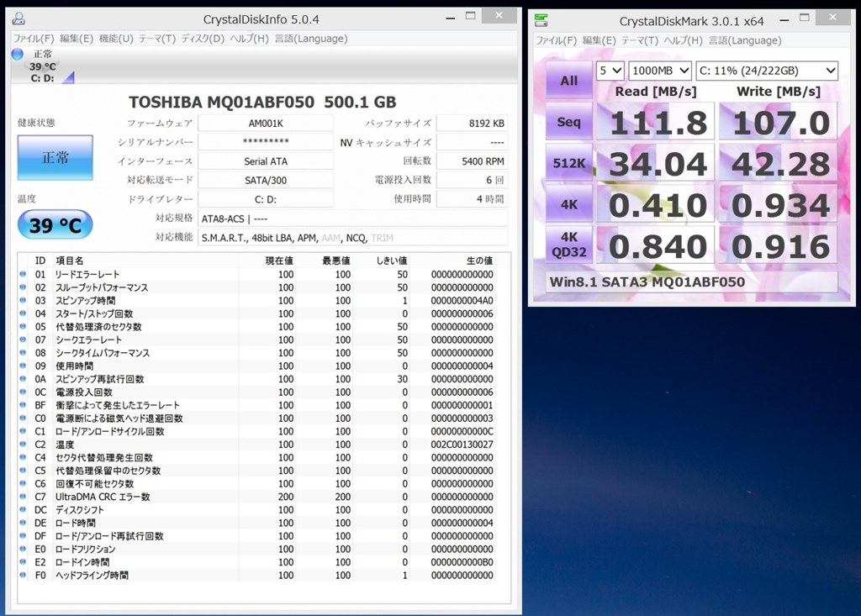Open 編集(E) menu in CrystalDiskMark
The width and height of the screenshot is (861, 616).
coord(599,40)
